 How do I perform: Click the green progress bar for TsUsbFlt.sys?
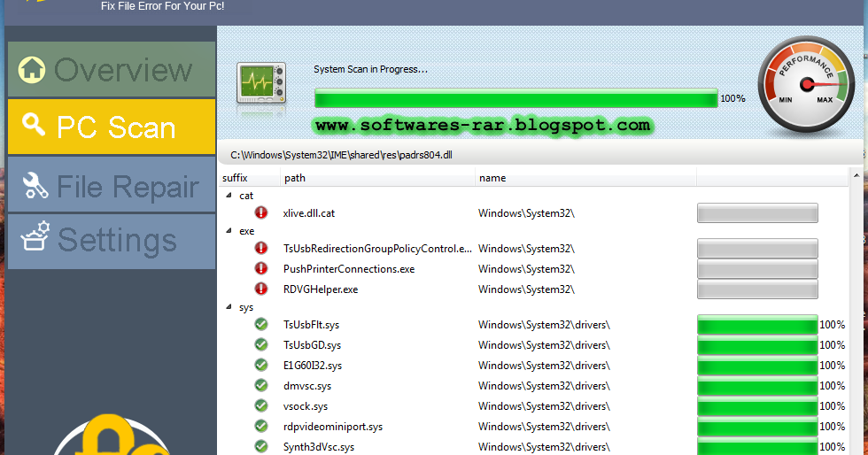[757, 325]
